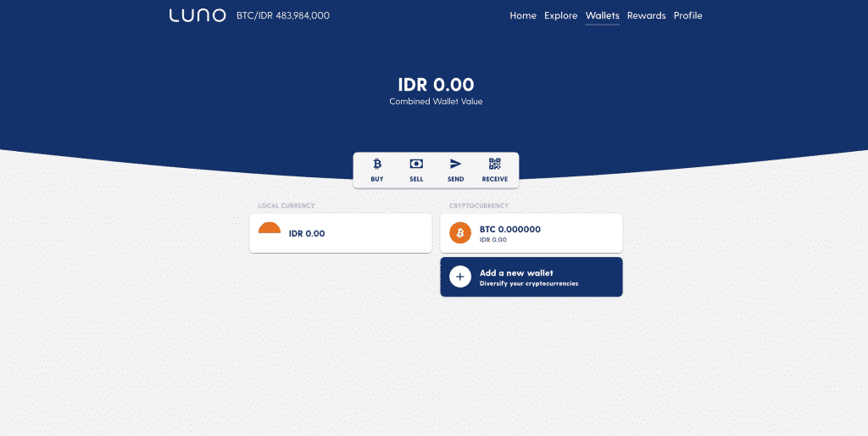Click the Combined Wallet Value label
Screen dimensions: 868x436
(436, 102)
